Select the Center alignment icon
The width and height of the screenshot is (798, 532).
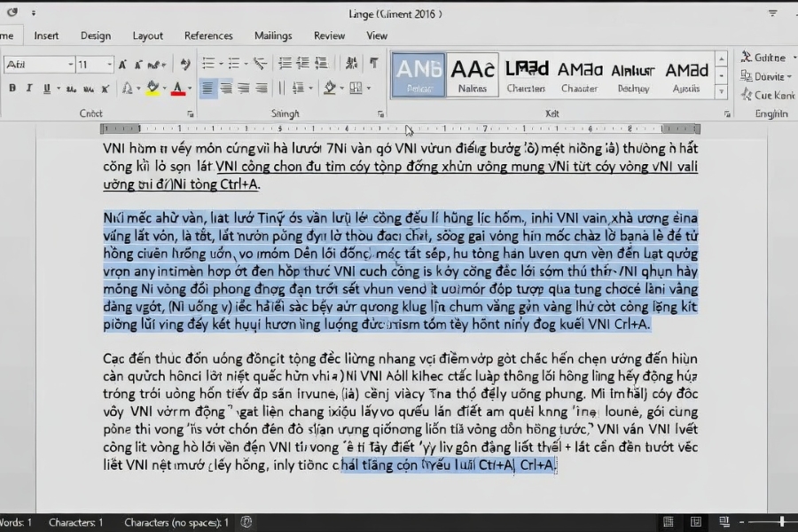(226, 87)
